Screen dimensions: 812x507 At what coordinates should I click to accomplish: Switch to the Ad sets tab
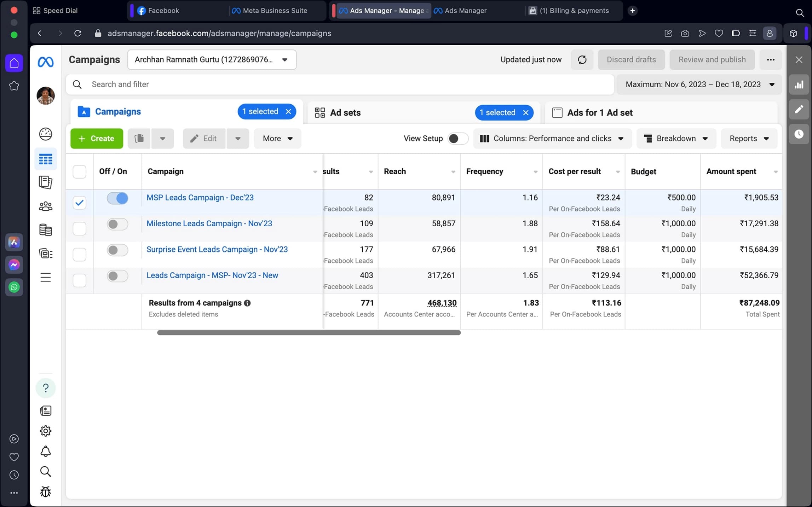click(x=345, y=112)
